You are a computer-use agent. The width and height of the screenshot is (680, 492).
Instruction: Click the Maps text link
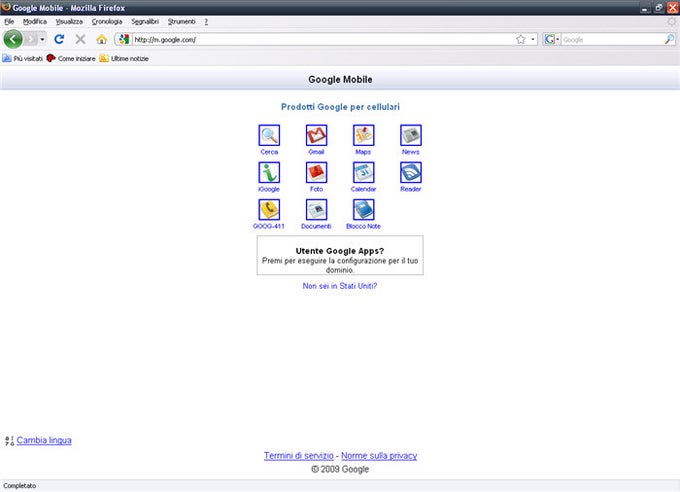tap(363, 152)
